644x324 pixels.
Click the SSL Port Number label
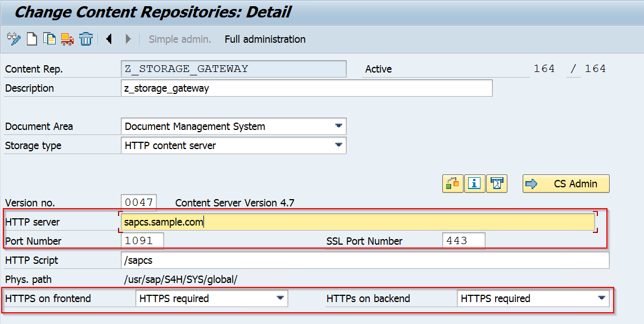[x=364, y=241]
